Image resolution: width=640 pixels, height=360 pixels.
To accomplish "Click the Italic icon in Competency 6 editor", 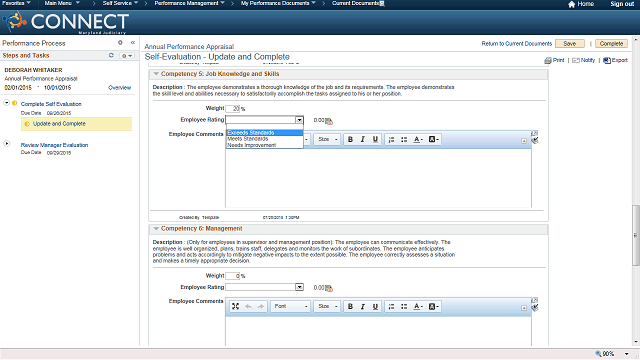I will pos(362,307).
